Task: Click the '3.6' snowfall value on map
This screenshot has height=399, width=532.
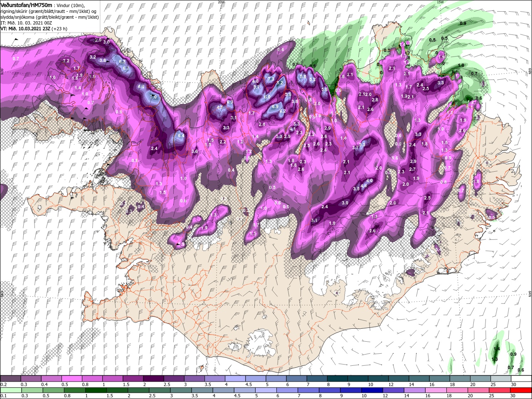Action: (195, 152)
